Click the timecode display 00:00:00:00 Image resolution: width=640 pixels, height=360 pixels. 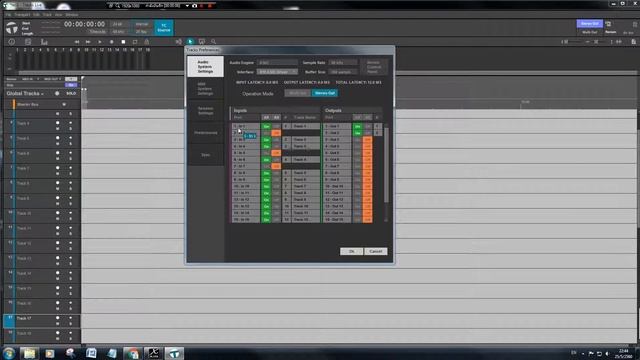point(84,24)
